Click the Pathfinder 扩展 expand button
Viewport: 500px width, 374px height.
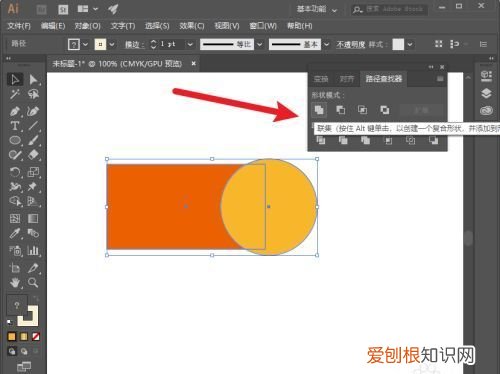pyautogui.click(x=421, y=110)
